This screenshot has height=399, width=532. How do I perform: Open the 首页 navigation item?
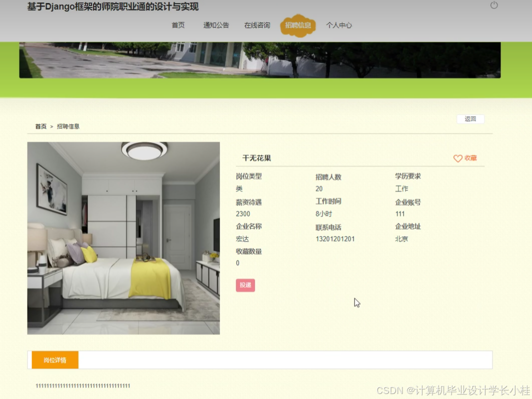(x=178, y=25)
